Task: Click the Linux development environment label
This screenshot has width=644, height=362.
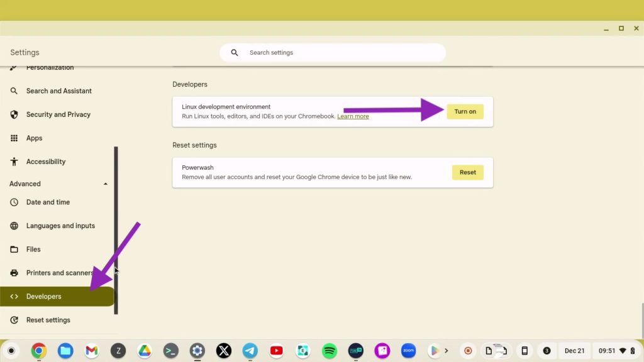Action: (x=226, y=107)
